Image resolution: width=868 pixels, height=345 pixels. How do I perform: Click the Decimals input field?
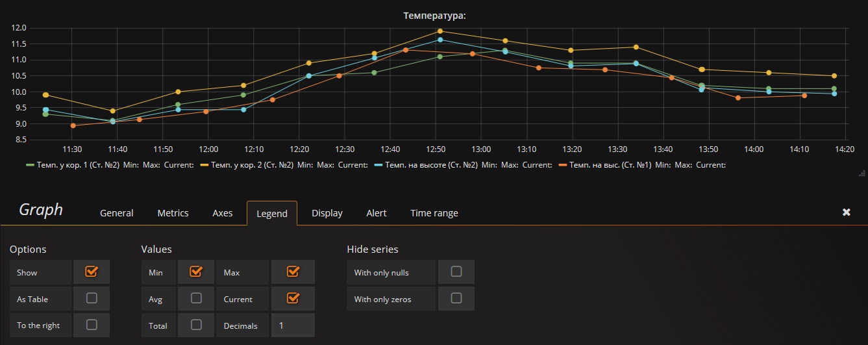click(x=293, y=326)
